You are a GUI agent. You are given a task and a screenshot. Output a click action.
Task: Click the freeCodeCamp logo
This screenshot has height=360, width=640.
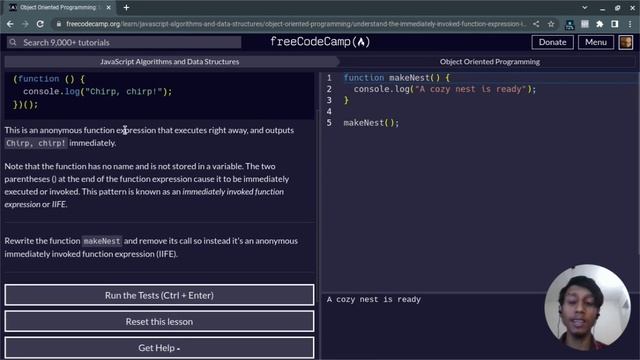click(320, 42)
